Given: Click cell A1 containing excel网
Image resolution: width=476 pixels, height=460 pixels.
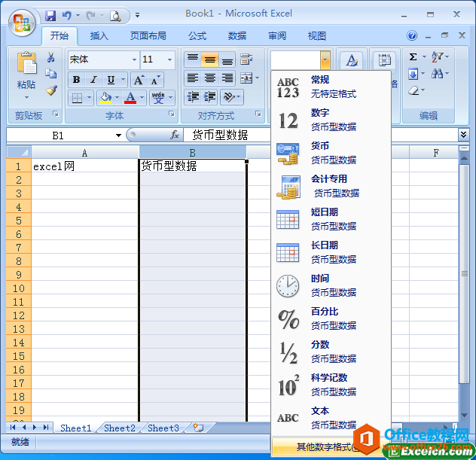Looking at the screenshot, I should [x=85, y=166].
